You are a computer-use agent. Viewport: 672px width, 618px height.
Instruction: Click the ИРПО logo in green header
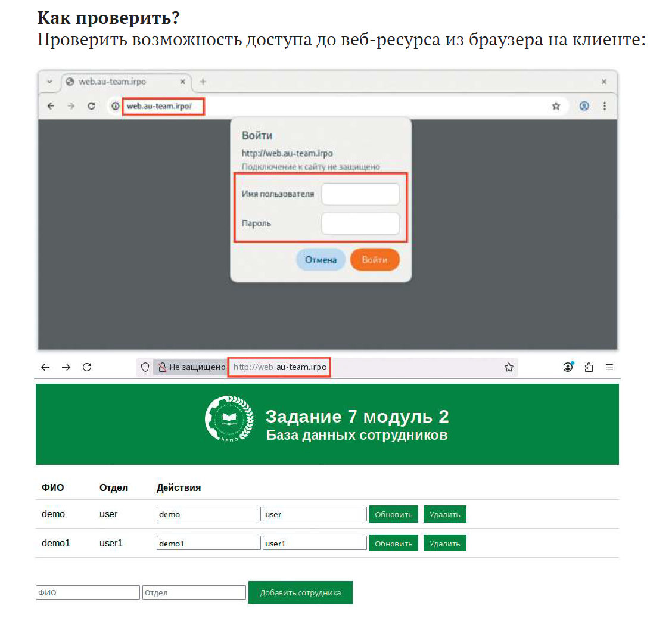[229, 419]
